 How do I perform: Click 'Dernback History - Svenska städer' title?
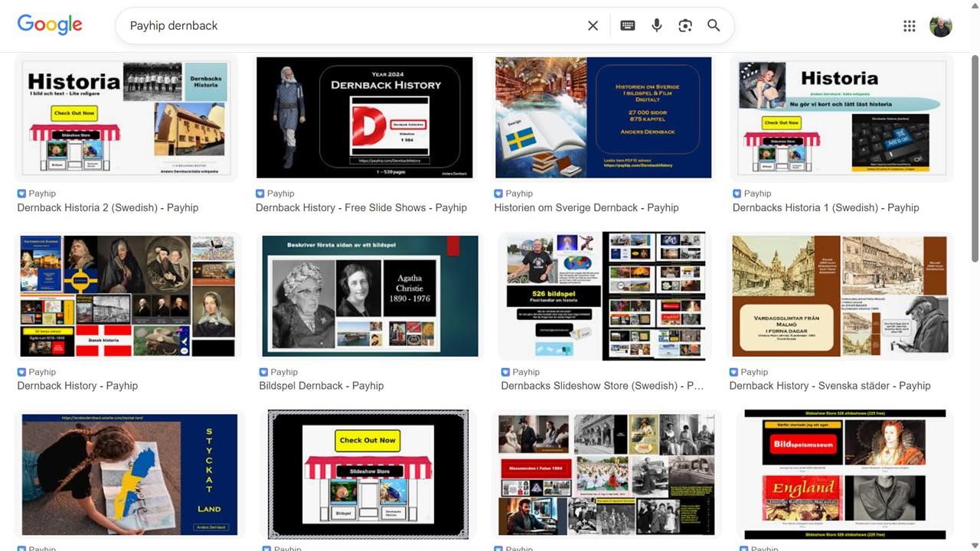click(830, 386)
